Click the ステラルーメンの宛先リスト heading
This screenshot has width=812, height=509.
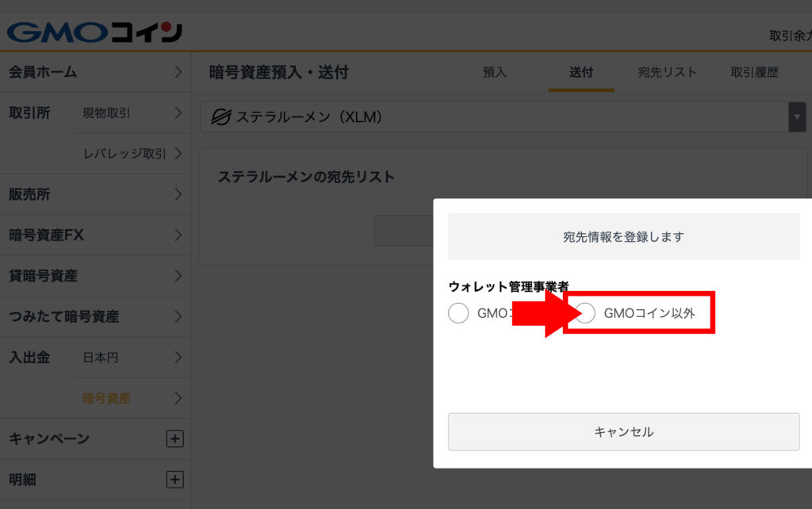(306, 177)
